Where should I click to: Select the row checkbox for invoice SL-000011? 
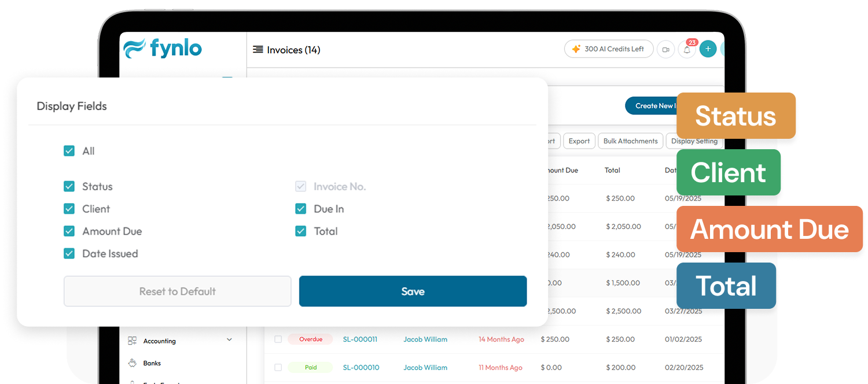pos(278,339)
